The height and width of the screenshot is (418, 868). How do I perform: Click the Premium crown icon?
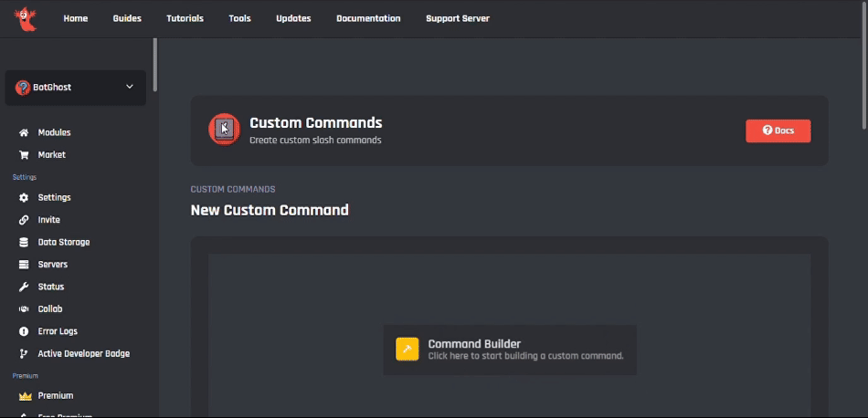click(x=24, y=395)
